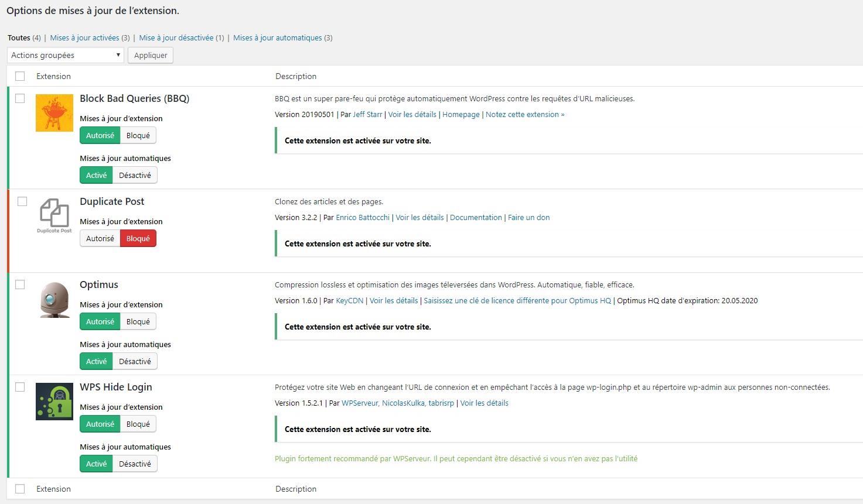
Task: Open the Enrico Battocchi author link
Action: 363,217
